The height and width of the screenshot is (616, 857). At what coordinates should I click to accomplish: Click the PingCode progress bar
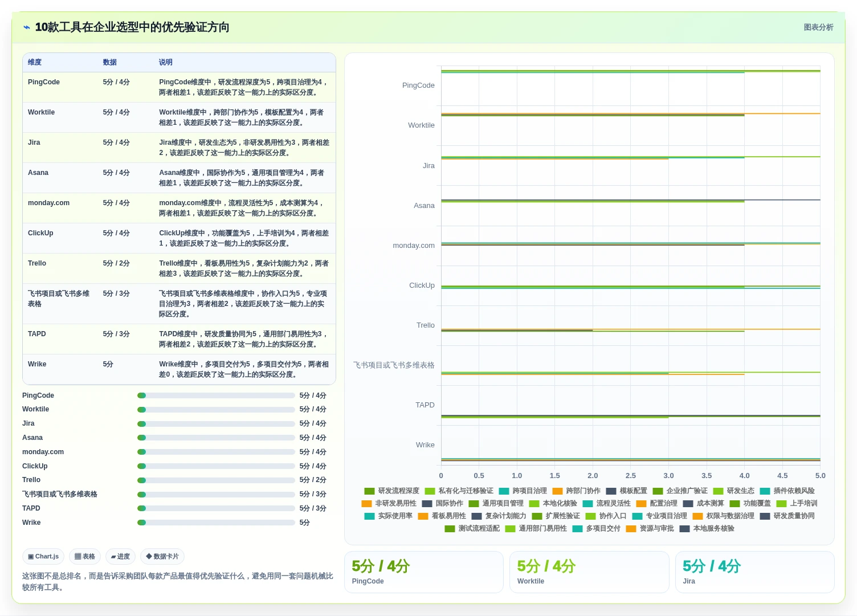(216, 395)
